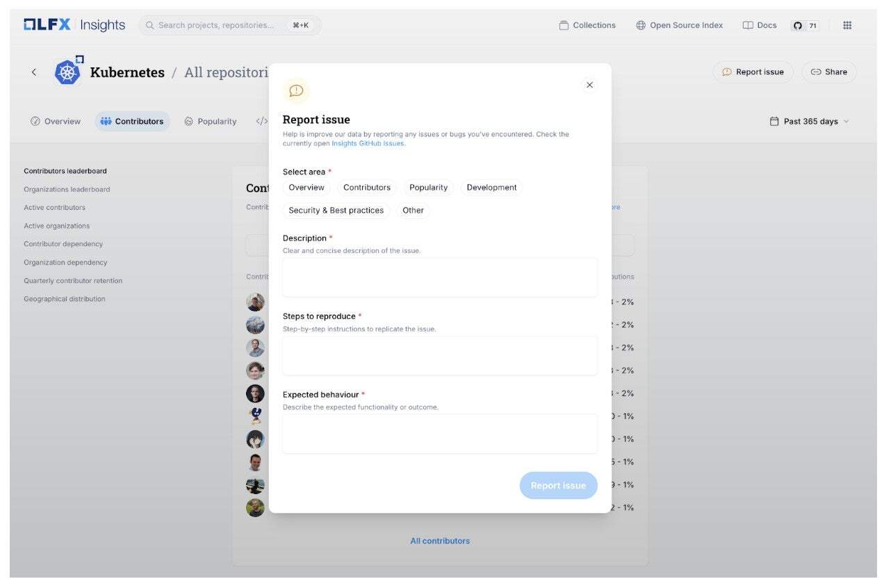Click the first contributor avatar
The height and width of the screenshot is (588, 884).
pos(255,302)
